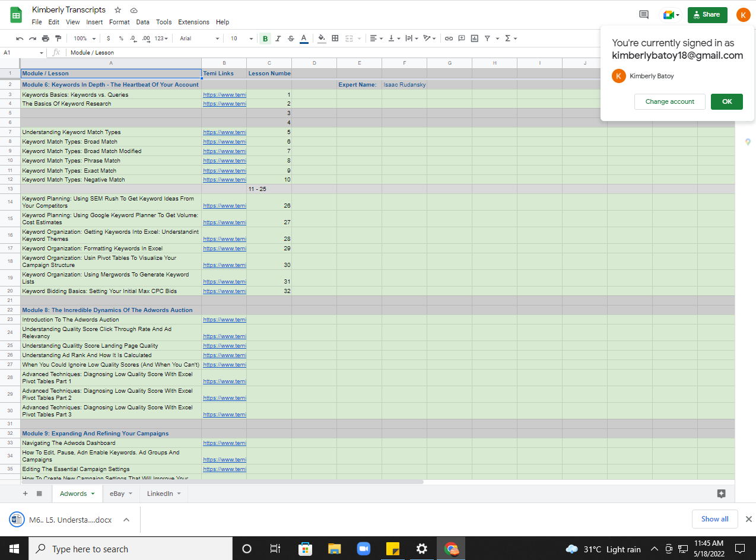Viewport: 756px width, 560px height.
Task: Open comment history
Action: point(644,15)
